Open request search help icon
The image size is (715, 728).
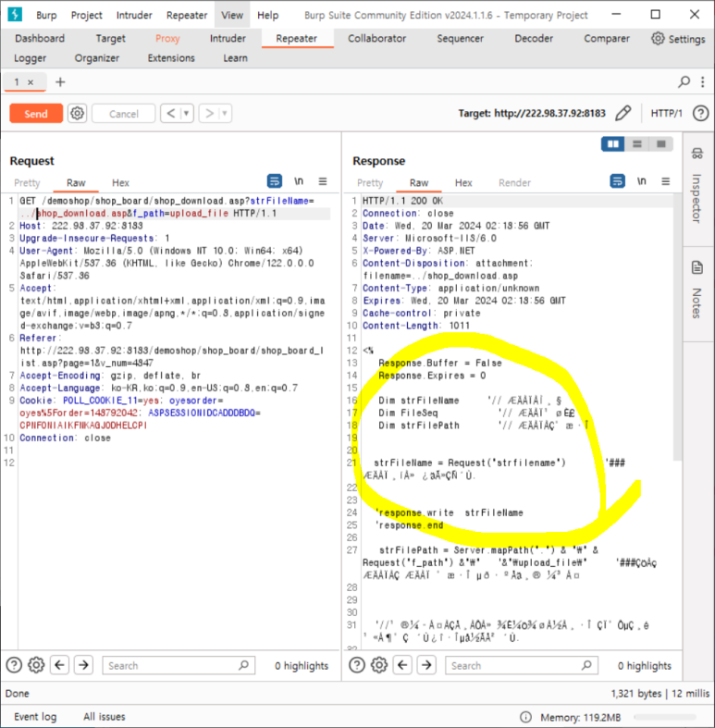coord(14,665)
